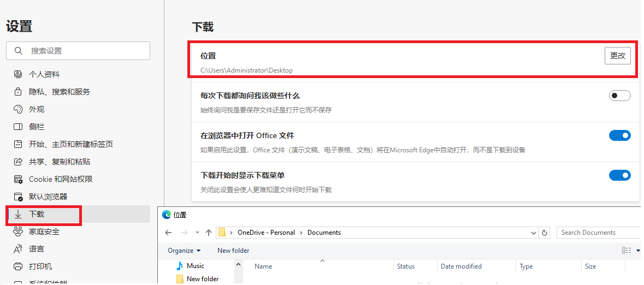Go back in the 位置 dialog

click(168, 233)
